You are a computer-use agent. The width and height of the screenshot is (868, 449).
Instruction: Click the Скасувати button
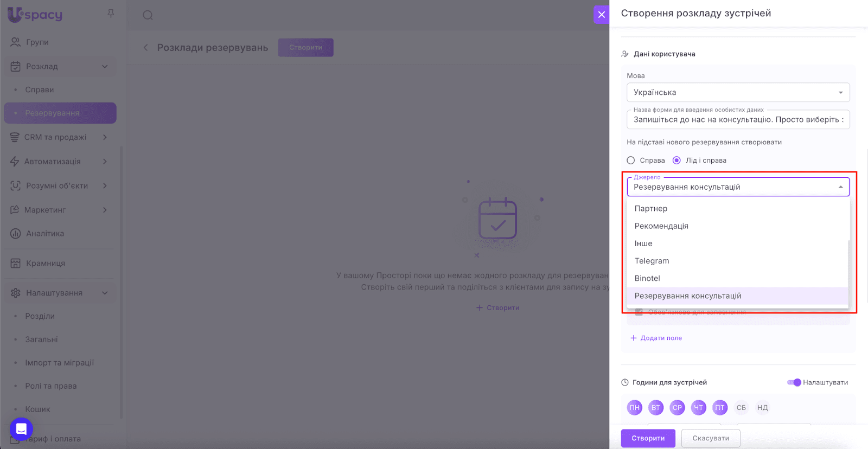[x=711, y=438]
